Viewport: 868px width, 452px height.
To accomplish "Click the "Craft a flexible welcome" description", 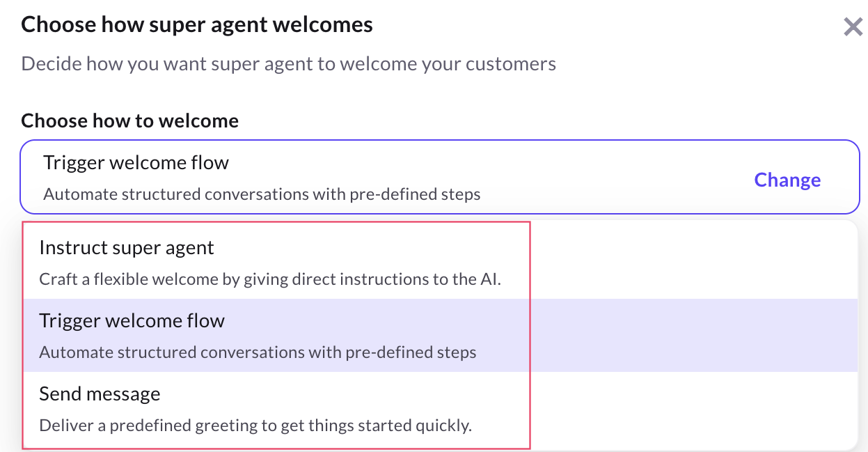I will 270,279.
